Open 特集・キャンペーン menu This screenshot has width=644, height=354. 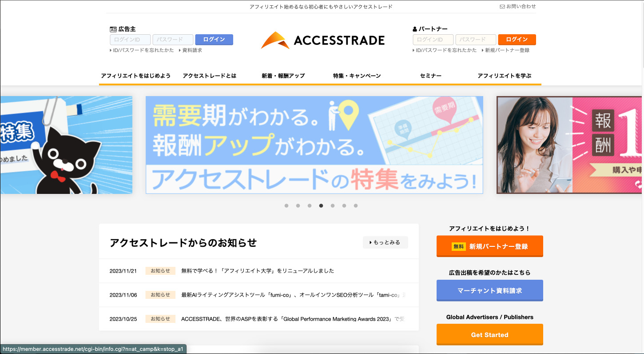[x=357, y=76]
